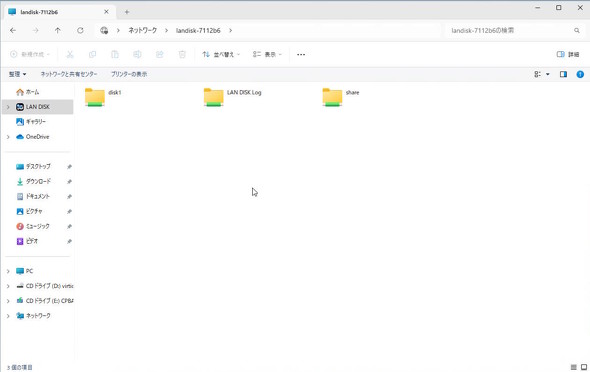Open the 表示 view dropdown
The width and height of the screenshot is (590, 372).
(267, 55)
